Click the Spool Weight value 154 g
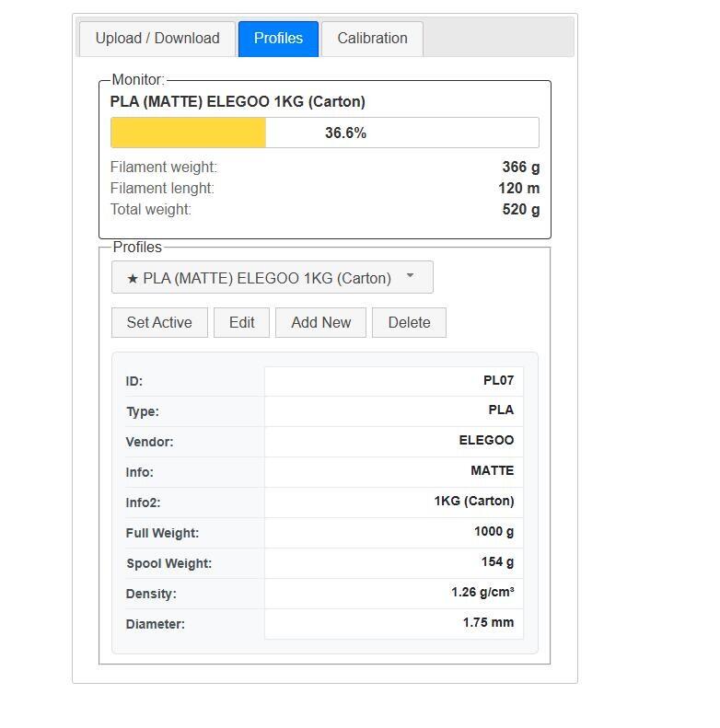Viewport: 720px width, 728px height. click(x=497, y=561)
